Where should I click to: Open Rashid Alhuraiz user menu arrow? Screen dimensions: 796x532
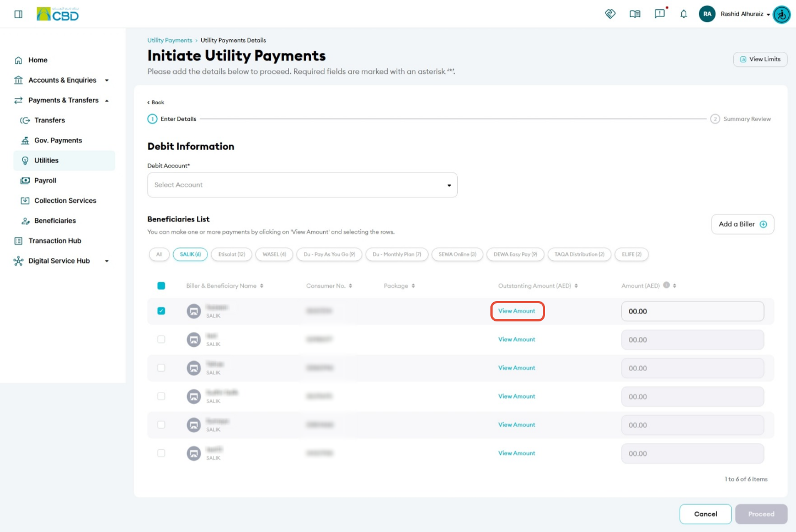768,15
